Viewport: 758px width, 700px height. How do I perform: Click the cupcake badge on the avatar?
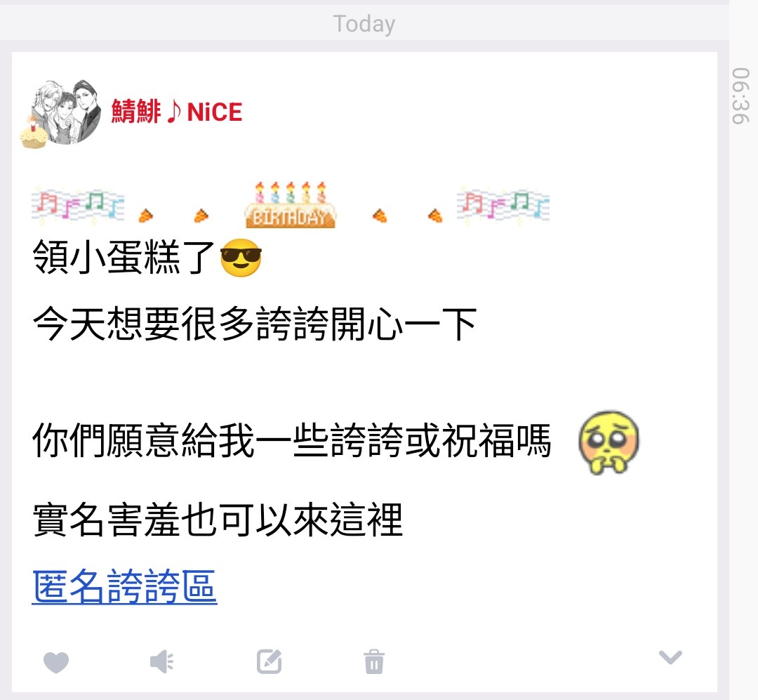coord(34,133)
